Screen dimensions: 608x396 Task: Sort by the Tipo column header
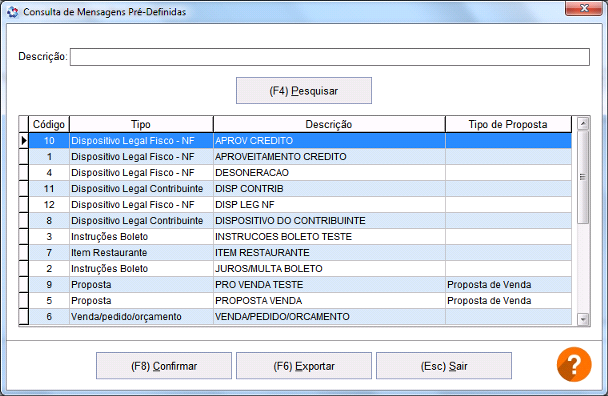click(x=141, y=125)
